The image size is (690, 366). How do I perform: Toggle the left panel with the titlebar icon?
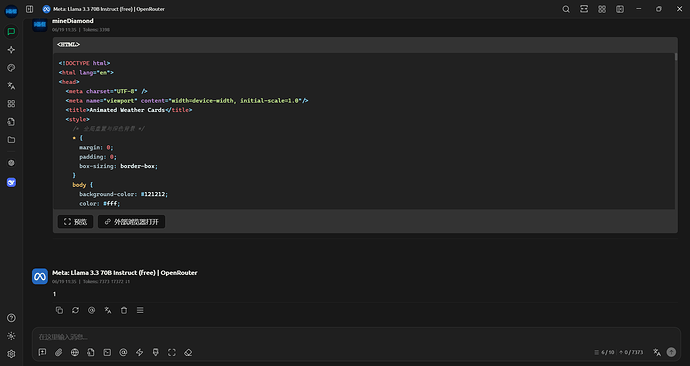click(x=29, y=9)
